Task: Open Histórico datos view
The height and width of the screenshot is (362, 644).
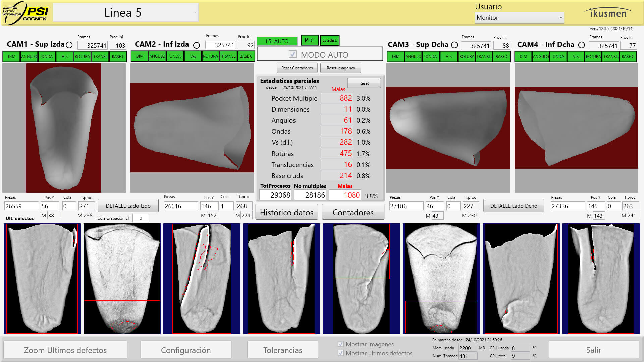Action: [286, 212]
